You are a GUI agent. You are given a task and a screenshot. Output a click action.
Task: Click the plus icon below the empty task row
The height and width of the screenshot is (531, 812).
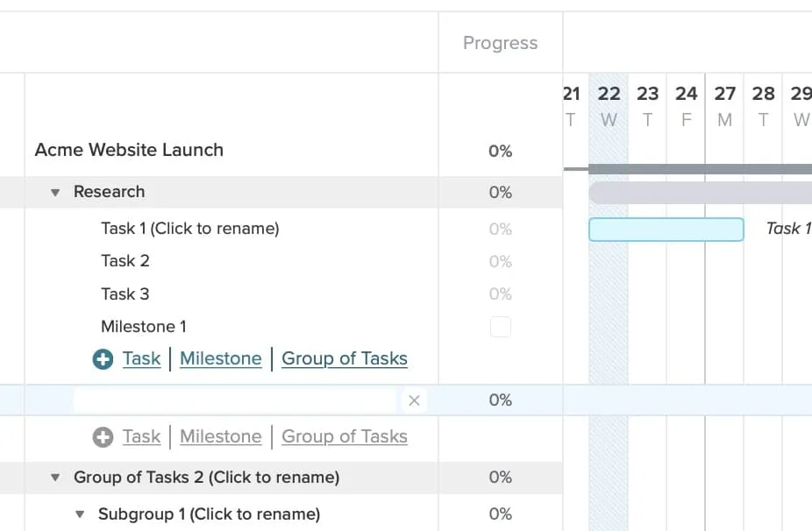[x=103, y=436]
